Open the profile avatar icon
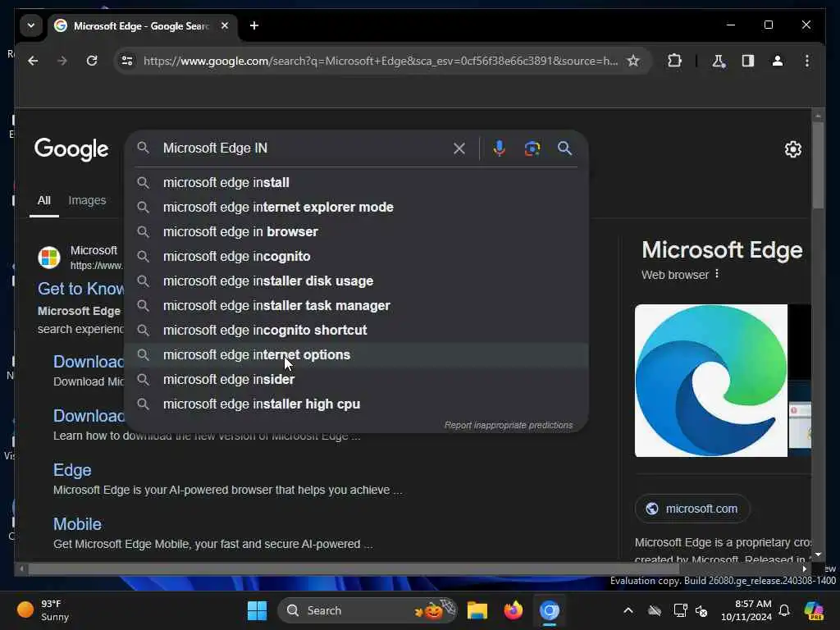Screen dimensions: 840x630 point(778,61)
